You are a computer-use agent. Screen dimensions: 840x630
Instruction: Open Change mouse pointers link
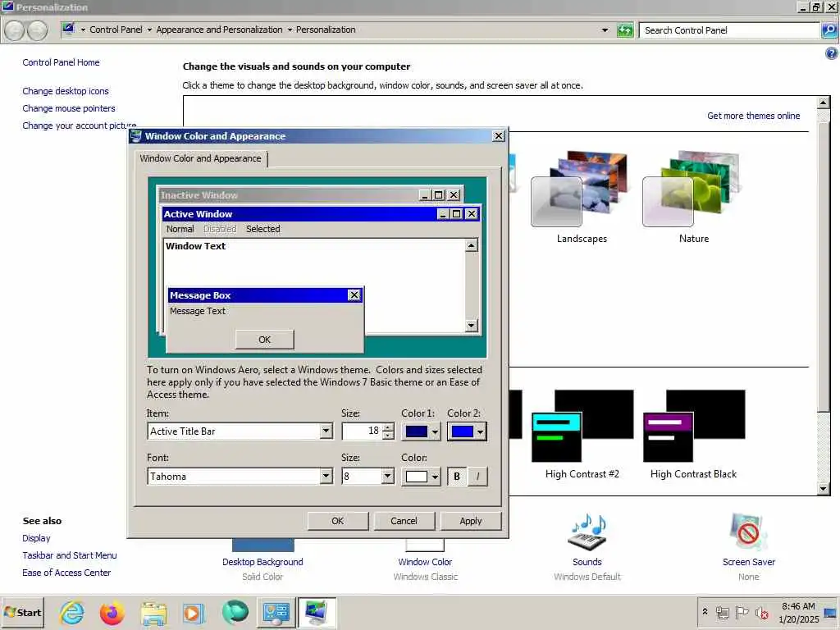[x=69, y=108]
